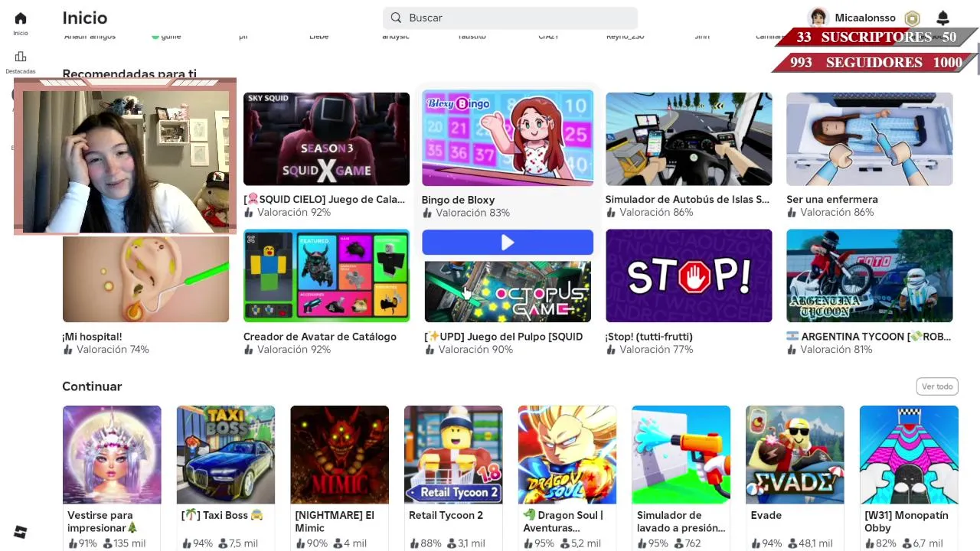The width and height of the screenshot is (980, 551).
Task: Open the Argentina Tycoon thumbnail
Action: point(870,275)
